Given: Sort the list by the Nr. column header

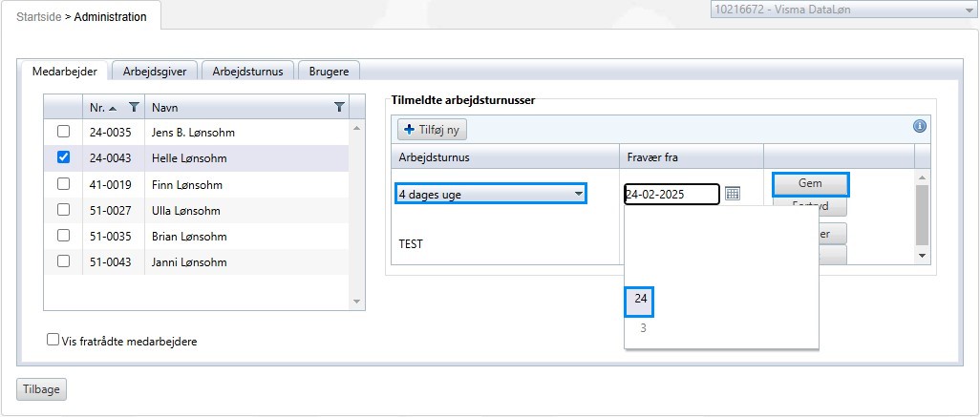Looking at the screenshot, I should (x=98, y=108).
